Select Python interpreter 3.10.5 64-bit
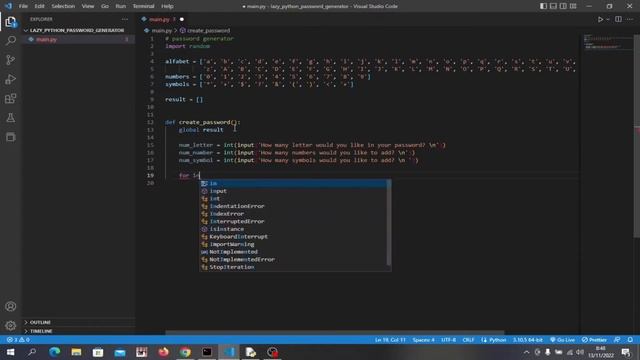Screen dimensions: 640x360 click(528, 340)
